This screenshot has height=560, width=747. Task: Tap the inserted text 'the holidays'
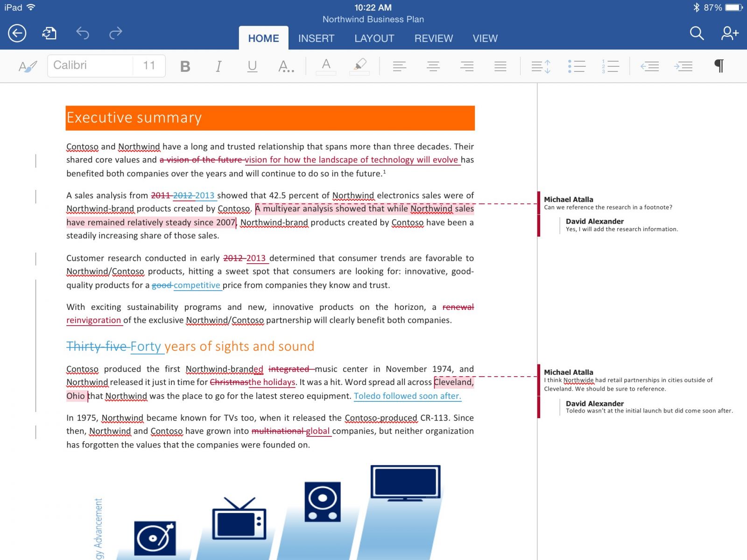click(272, 382)
